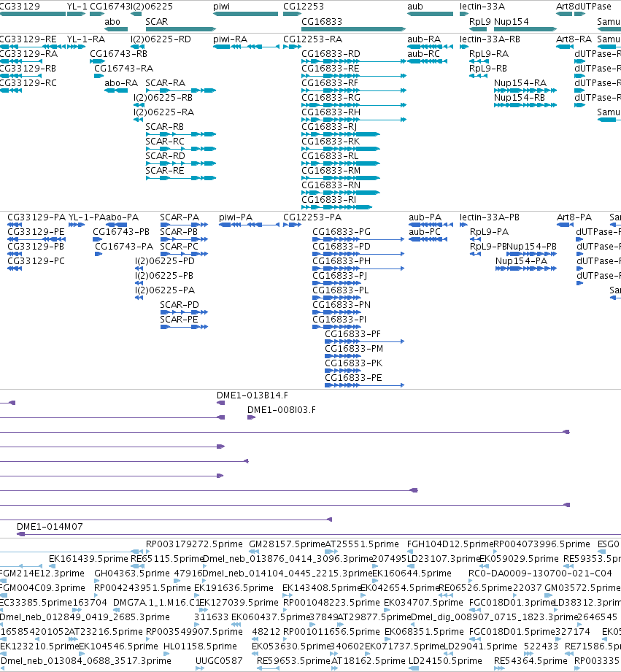Open the CG16833 gene span
The image size is (621, 672).
[354, 29]
